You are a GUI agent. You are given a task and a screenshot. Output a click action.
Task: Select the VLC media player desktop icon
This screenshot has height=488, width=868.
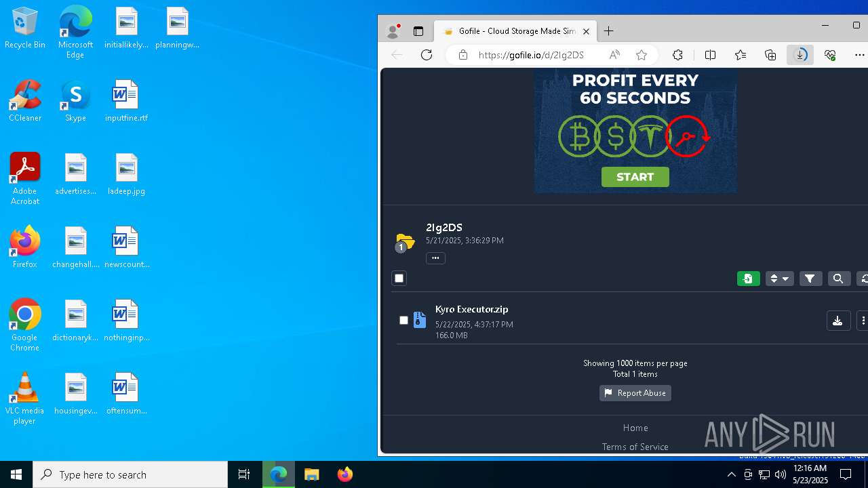25,399
